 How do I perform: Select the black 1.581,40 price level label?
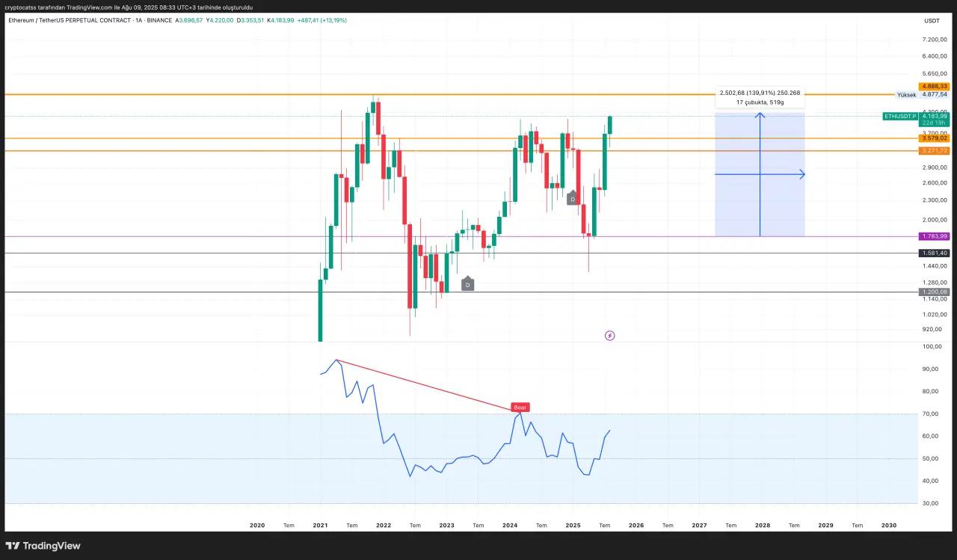[x=934, y=253]
